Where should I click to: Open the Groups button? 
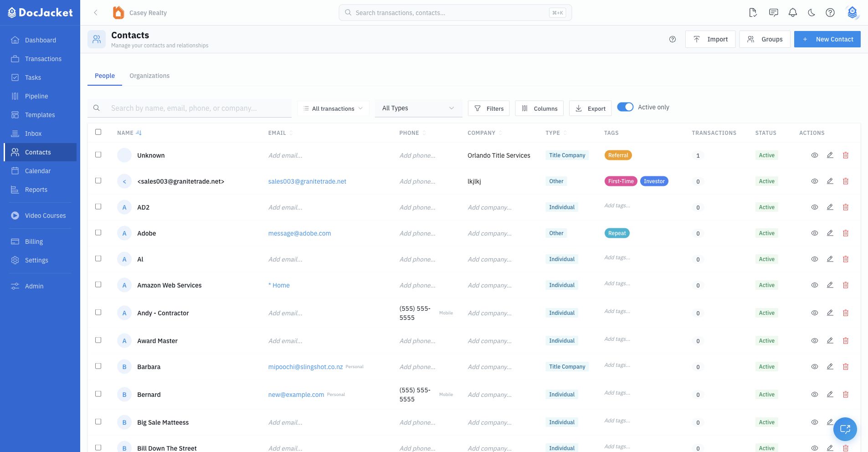765,39
